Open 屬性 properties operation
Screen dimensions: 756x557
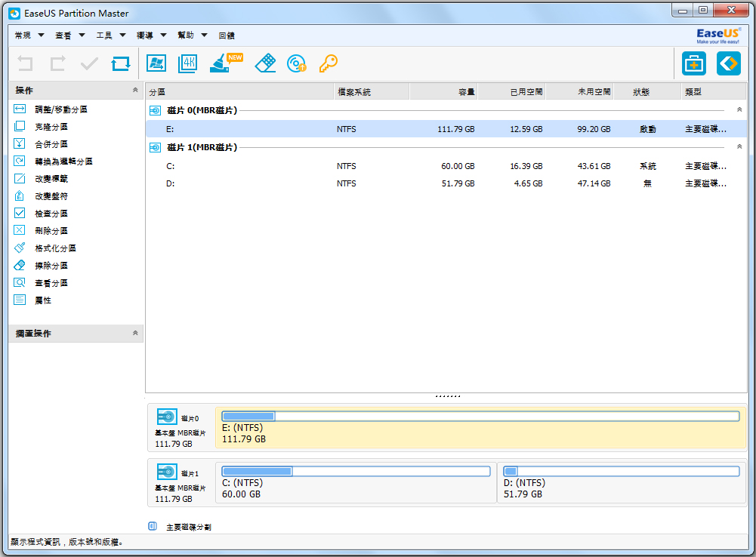pos(43,300)
